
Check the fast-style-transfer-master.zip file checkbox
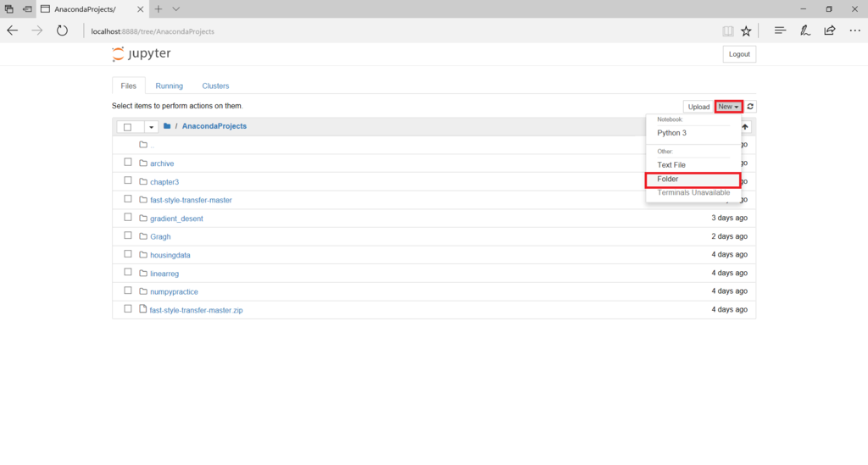click(x=128, y=308)
